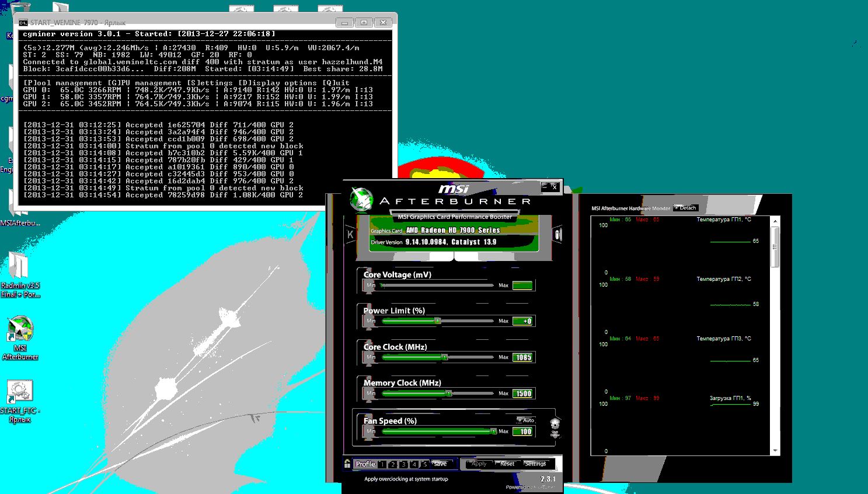The height and width of the screenshot is (494, 868).
Task: Click the hardware monitor scroll down arrow
Action: (x=775, y=451)
